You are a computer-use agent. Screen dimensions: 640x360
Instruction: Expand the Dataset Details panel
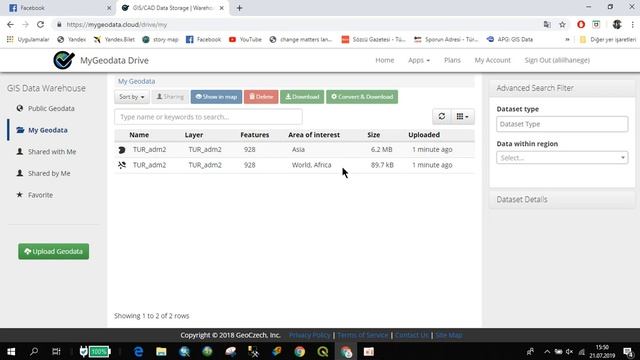pyautogui.click(x=562, y=200)
